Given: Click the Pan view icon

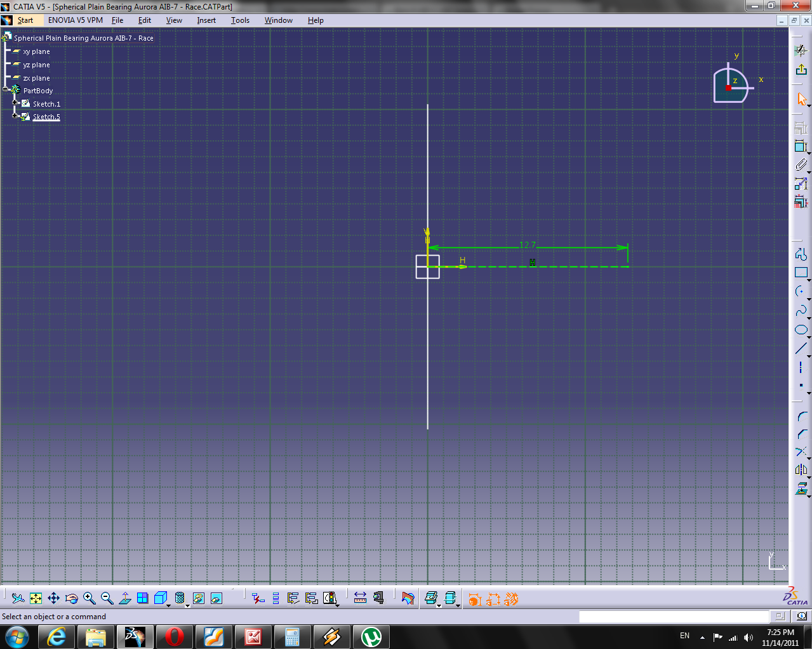Looking at the screenshot, I should 53,598.
